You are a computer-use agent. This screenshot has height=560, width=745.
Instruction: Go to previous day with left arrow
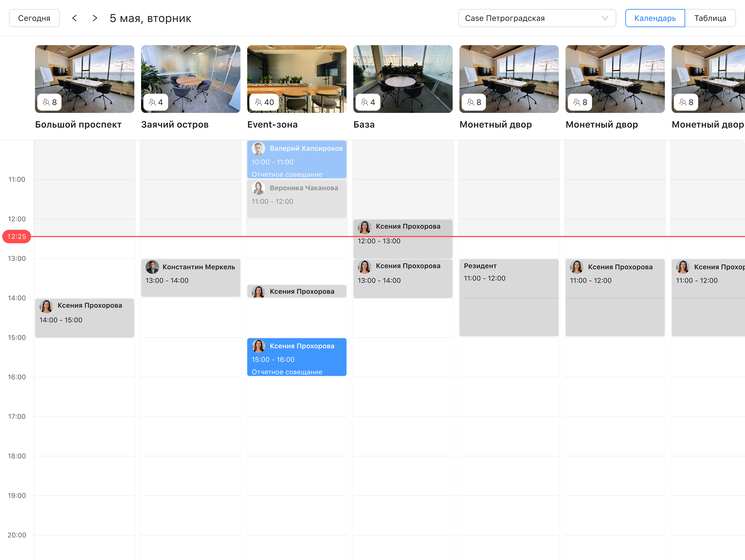click(x=74, y=18)
